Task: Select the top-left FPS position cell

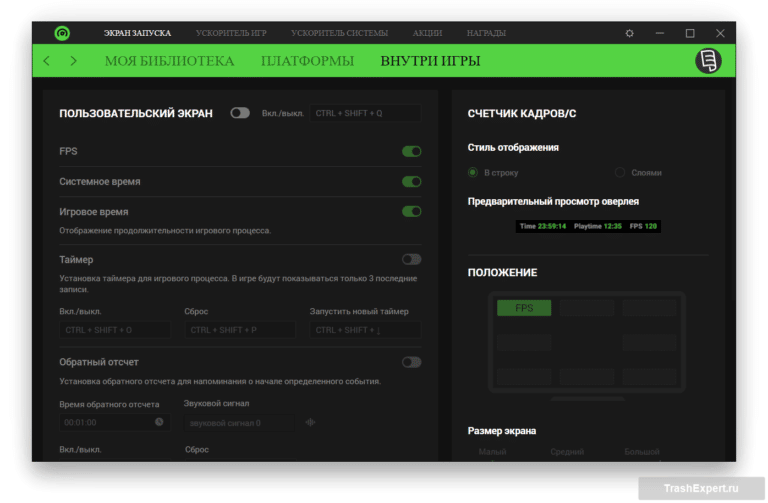Action: pyautogui.click(x=524, y=308)
